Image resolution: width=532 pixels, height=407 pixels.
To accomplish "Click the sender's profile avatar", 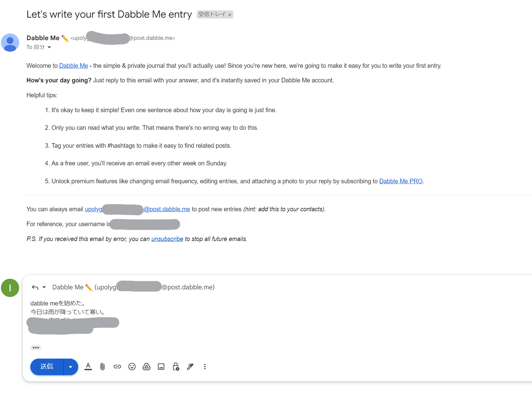I will click(10, 43).
